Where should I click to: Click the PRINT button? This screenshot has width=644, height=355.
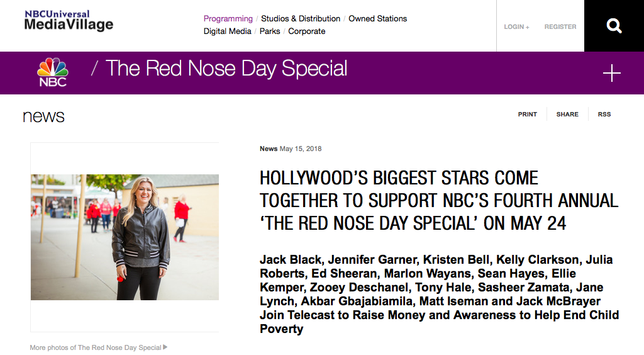[528, 114]
